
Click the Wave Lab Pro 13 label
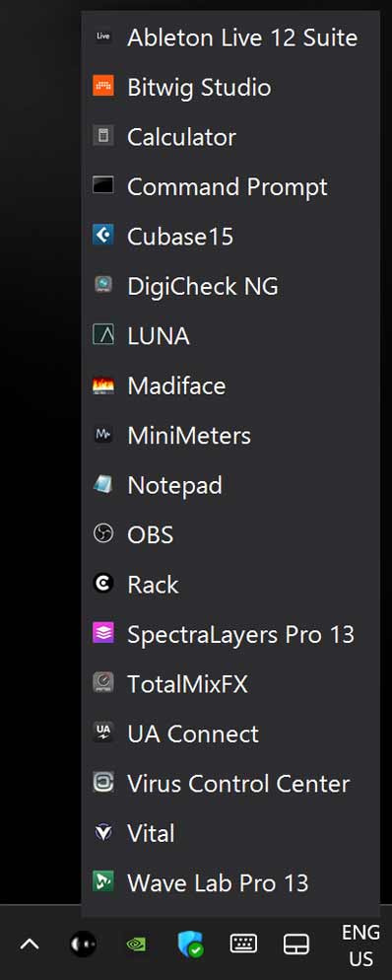click(x=218, y=883)
